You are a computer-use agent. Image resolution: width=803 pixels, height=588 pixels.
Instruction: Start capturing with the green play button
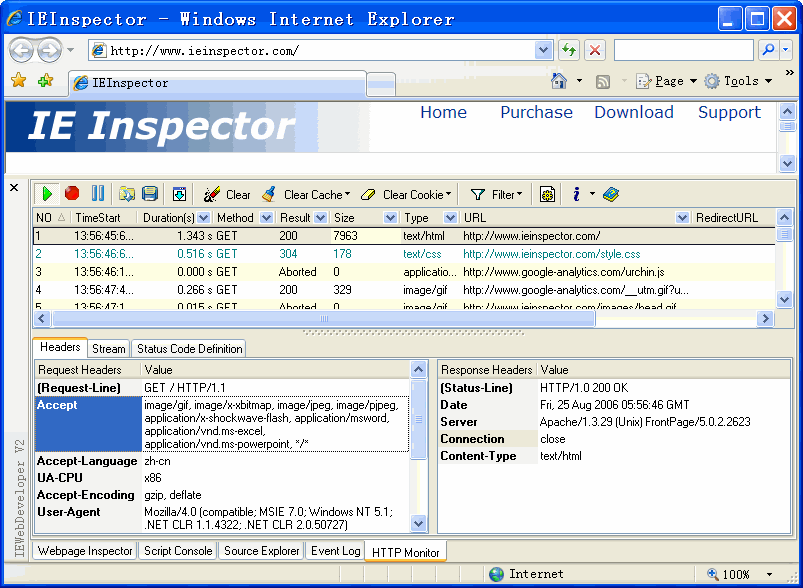47,194
